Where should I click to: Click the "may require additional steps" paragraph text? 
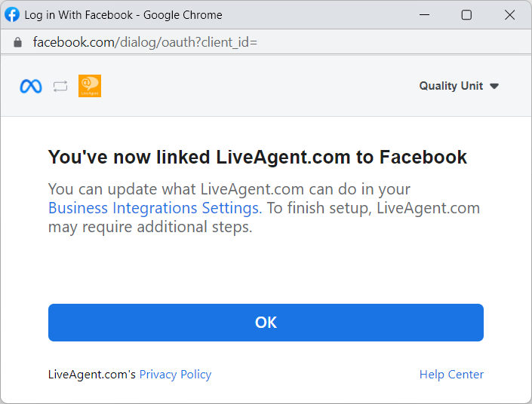149,227
